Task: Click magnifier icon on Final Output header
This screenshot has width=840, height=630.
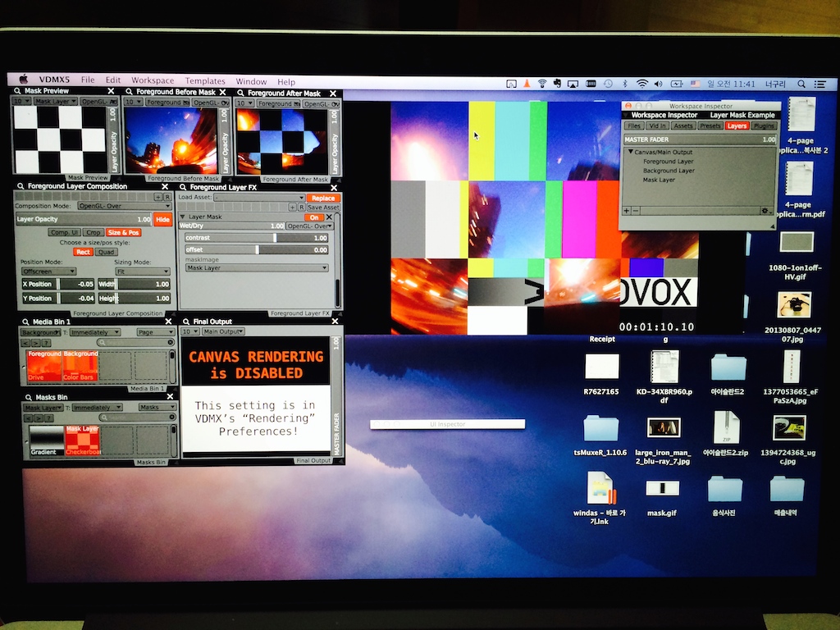Action: pyautogui.click(x=186, y=322)
